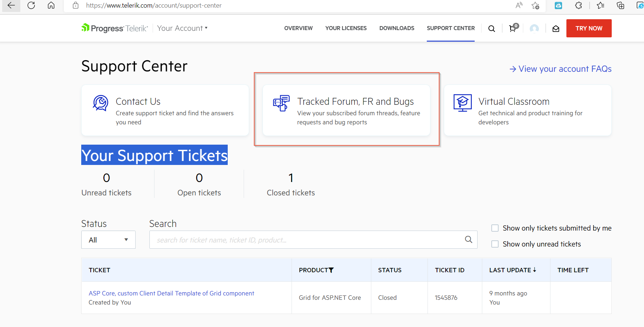Open the user profile avatar icon

click(x=534, y=29)
